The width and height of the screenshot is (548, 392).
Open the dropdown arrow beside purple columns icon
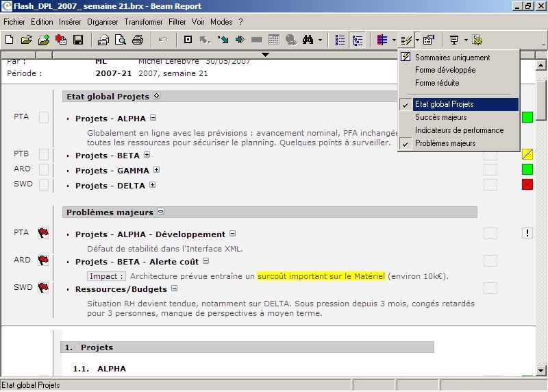coord(394,40)
